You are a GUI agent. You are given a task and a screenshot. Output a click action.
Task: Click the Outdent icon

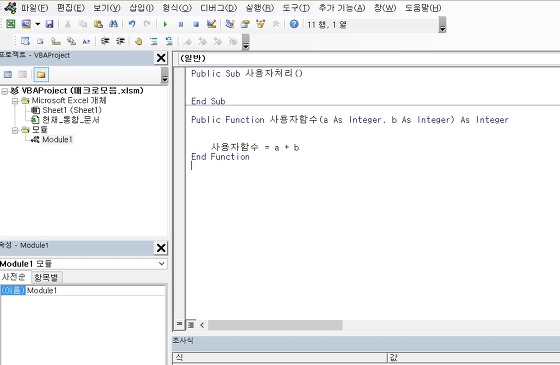tap(120, 41)
